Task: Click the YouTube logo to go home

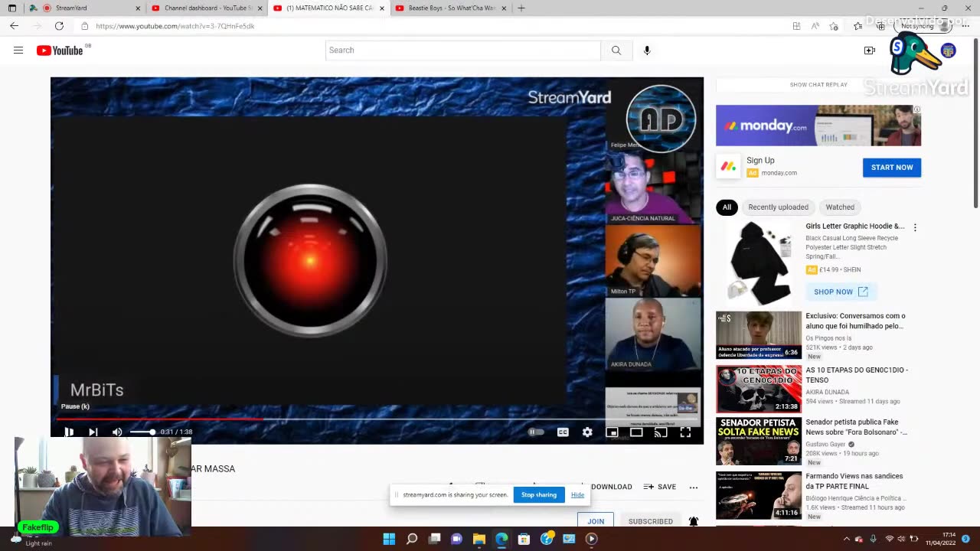Action: point(60,51)
